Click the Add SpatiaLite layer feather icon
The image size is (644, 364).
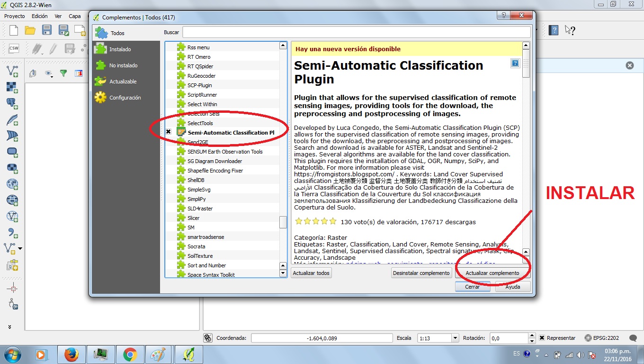click(12, 119)
